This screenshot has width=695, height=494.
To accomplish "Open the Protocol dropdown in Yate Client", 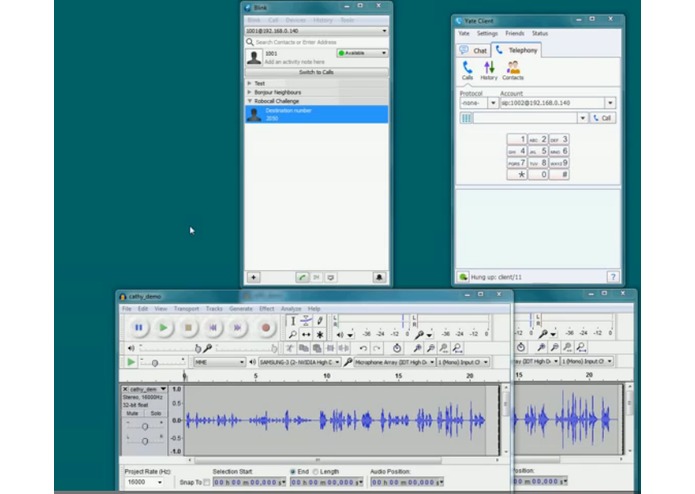I will pyautogui.click(x=493, y=103).
